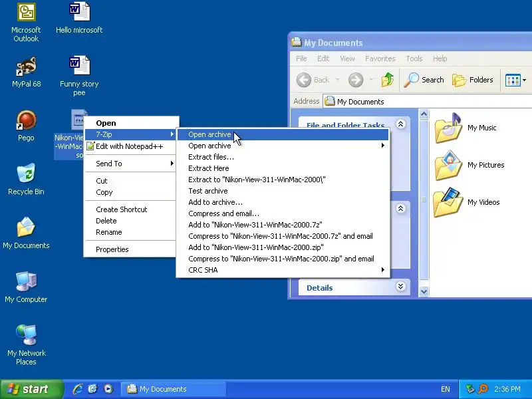Choose Extract Here
The width and height of the screenshot is (532, 399).
[x=283, y=168]
